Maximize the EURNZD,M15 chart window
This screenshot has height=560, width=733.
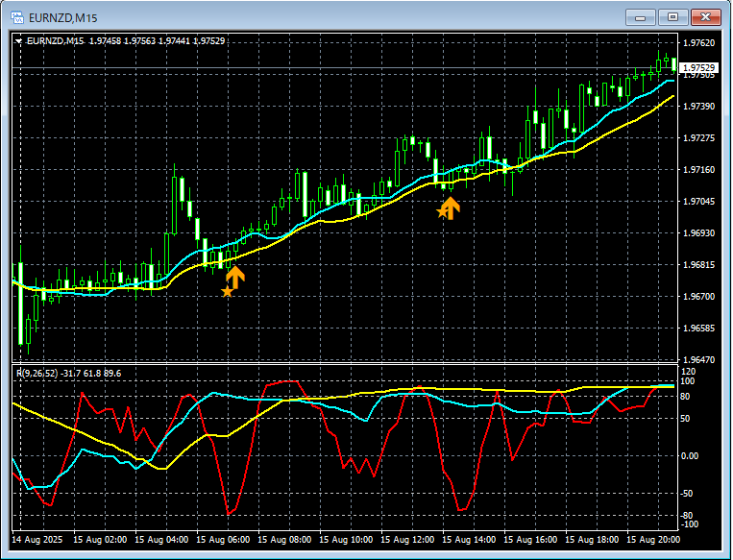[672, 17]
